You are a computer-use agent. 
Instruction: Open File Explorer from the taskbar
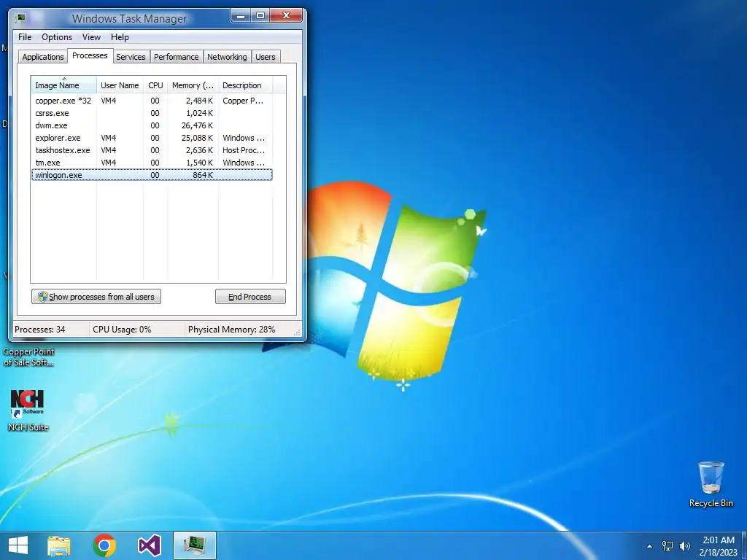pos(59,545)
